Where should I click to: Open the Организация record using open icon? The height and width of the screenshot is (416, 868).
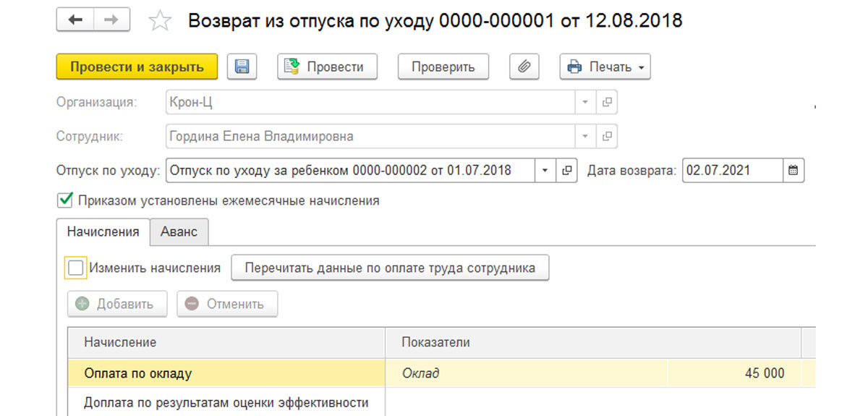click(607, 102)
